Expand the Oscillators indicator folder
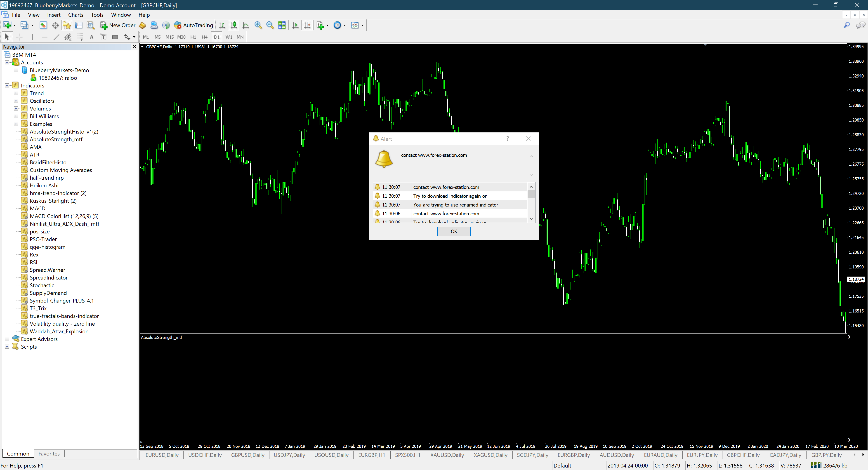Viewport: 868px width, 470px height. click(16, 101)
